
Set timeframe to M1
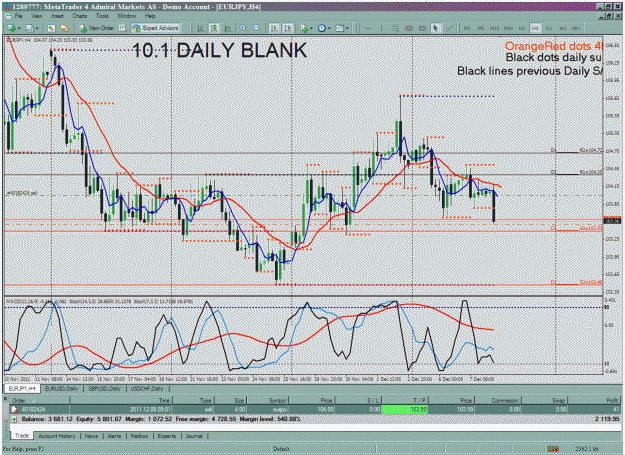[467, 28]
